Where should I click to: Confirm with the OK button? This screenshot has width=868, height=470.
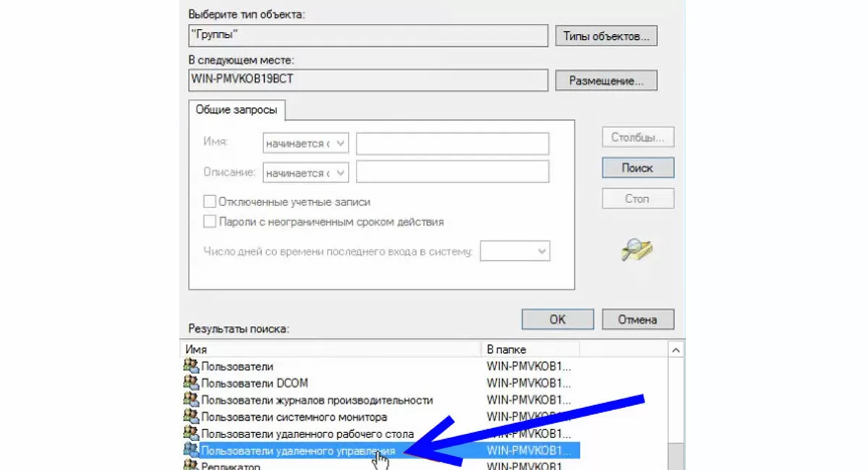pyautogui.click(x=557, y=319)
